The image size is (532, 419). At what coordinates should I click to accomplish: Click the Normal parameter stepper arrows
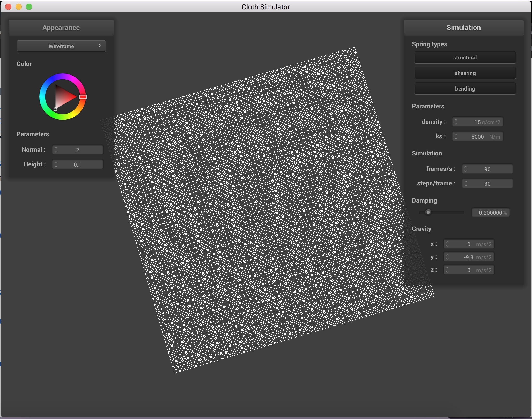(56, 150)
